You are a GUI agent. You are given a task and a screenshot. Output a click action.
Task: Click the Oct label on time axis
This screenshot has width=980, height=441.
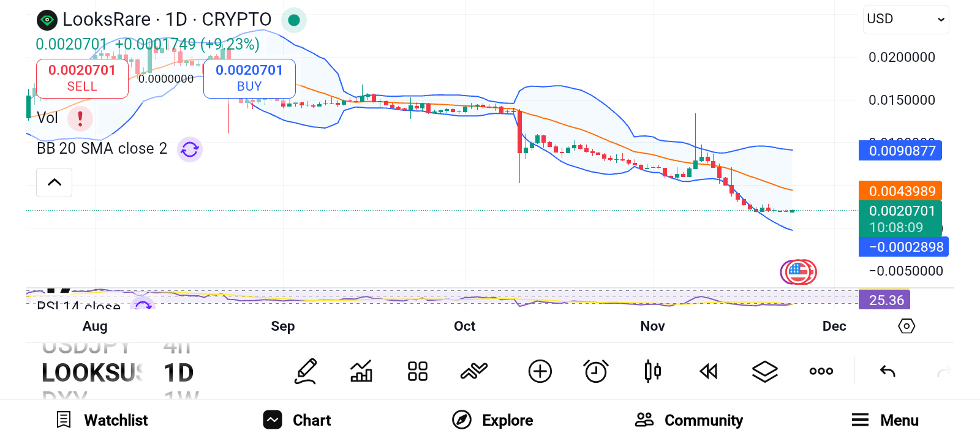[464, 326]
